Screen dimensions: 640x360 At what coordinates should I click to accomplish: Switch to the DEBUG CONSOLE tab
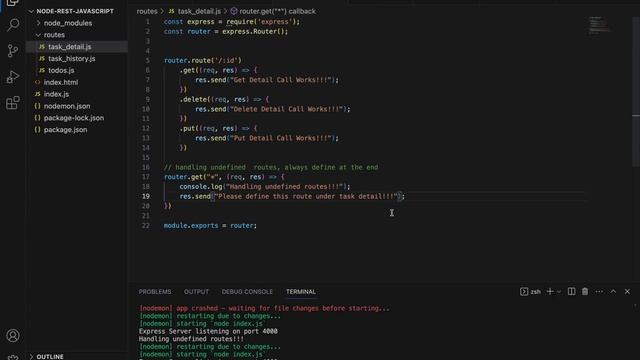[x=247, y=291]
